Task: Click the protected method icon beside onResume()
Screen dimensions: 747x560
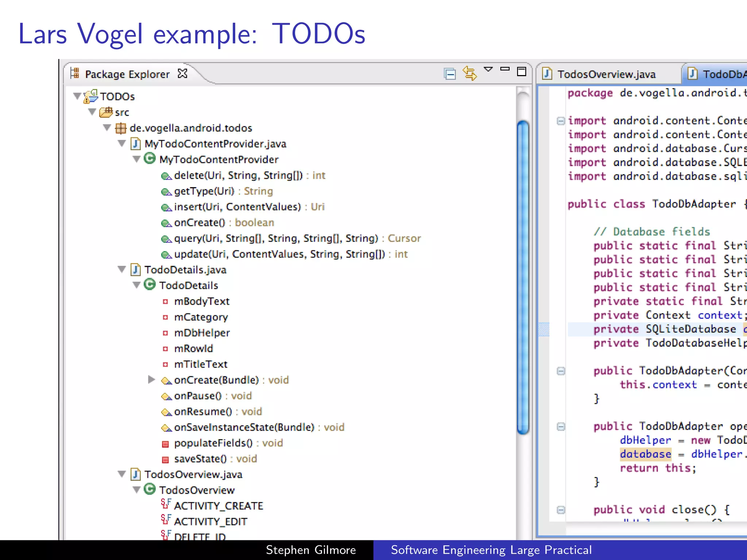Action: pos(166,412)
